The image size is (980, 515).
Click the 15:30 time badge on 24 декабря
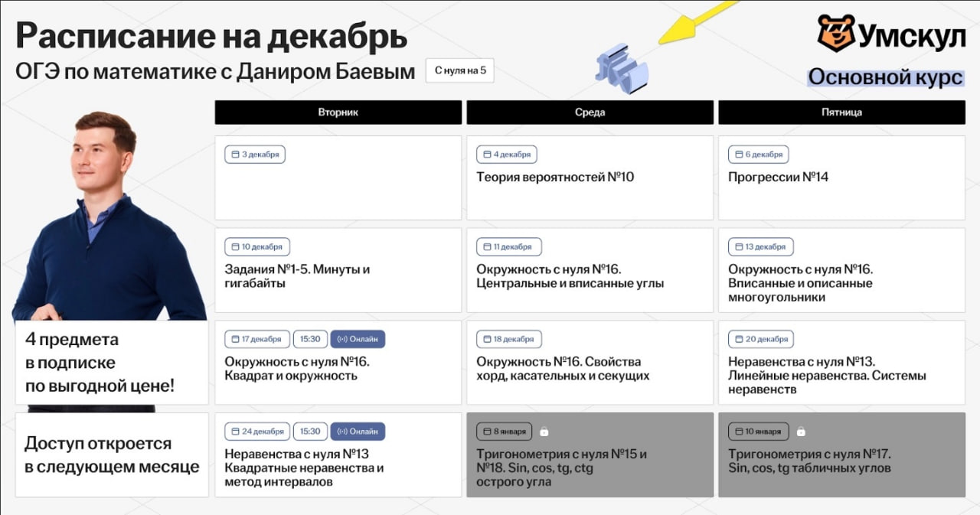click(x=310, y=432)
